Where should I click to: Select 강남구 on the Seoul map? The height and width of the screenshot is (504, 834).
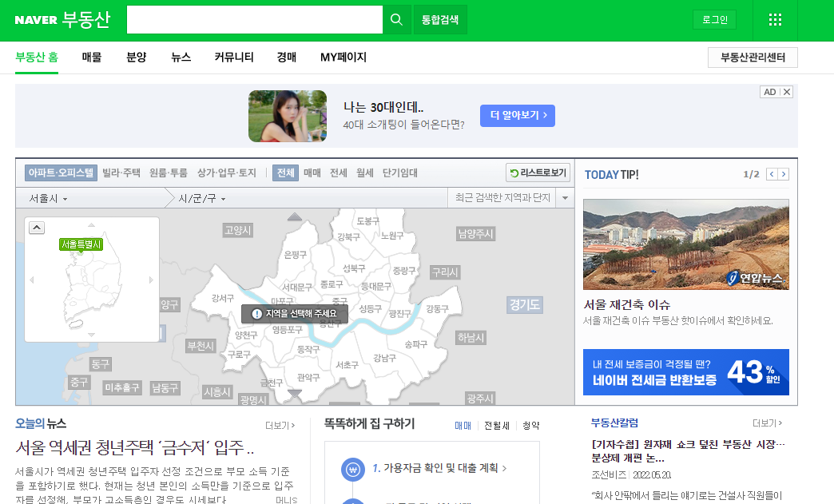point(384,359)
